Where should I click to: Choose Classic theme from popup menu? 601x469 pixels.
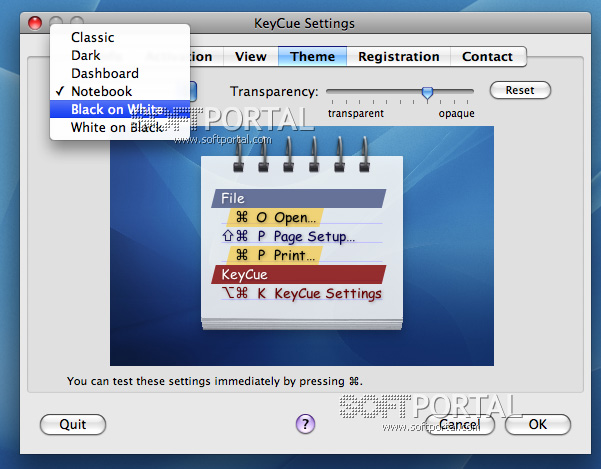tap(120, 38)
